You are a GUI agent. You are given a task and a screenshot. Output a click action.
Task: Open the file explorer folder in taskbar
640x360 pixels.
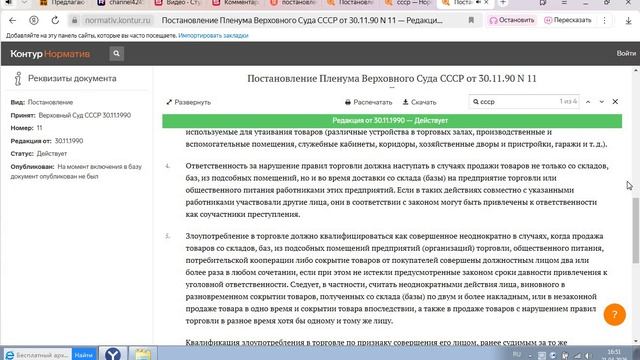[x=143, y=353]
